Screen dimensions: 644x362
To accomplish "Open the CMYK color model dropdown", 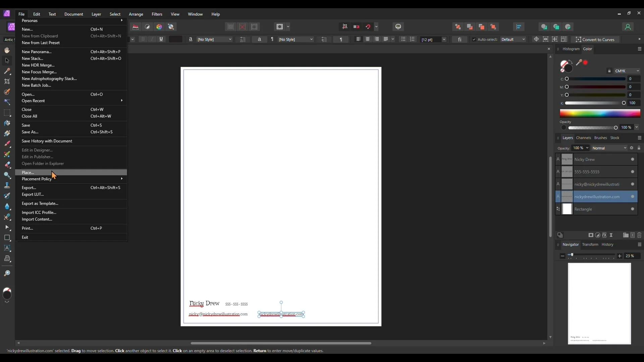I will [627, 71].
